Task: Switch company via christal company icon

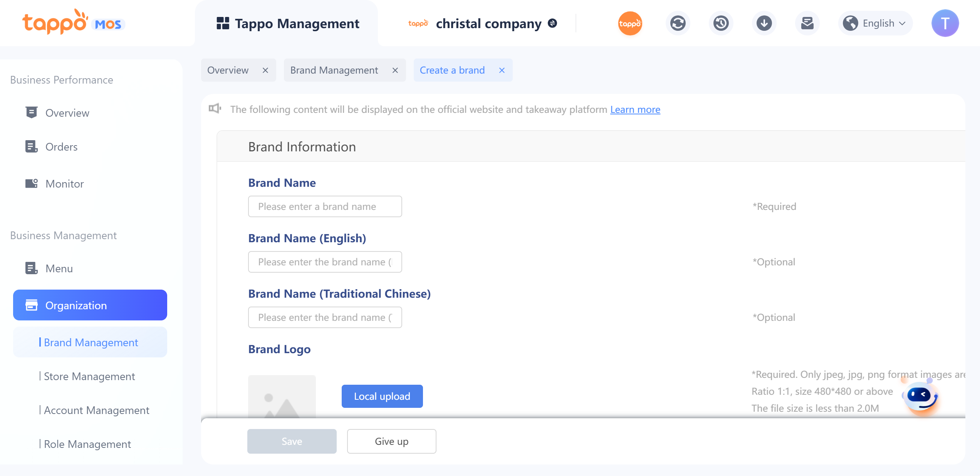Action: [x=552, y=23]
